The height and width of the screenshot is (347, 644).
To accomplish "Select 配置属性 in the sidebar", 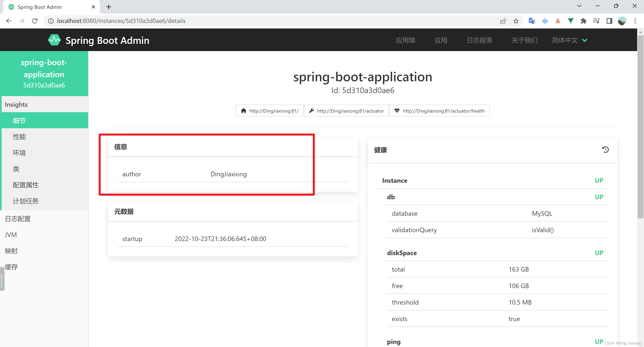I will click(45, 185).
